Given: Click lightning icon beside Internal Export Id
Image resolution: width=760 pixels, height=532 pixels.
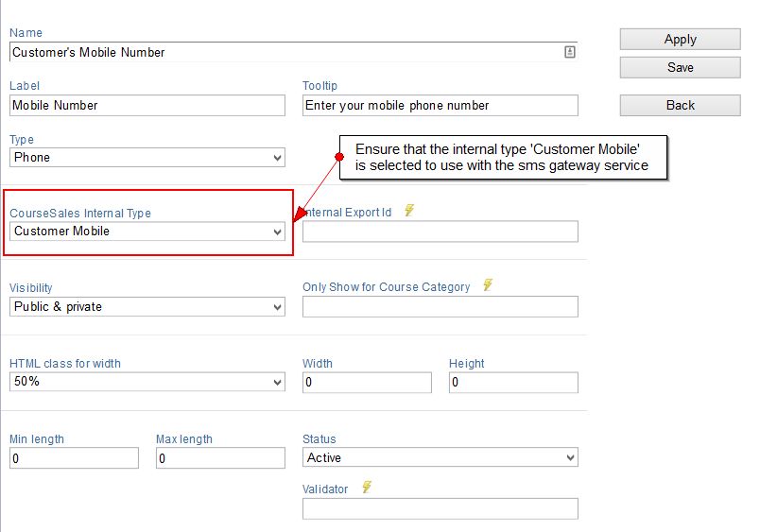Looking at the screenshot, I should pyautogui.click(x=409, y=211).
